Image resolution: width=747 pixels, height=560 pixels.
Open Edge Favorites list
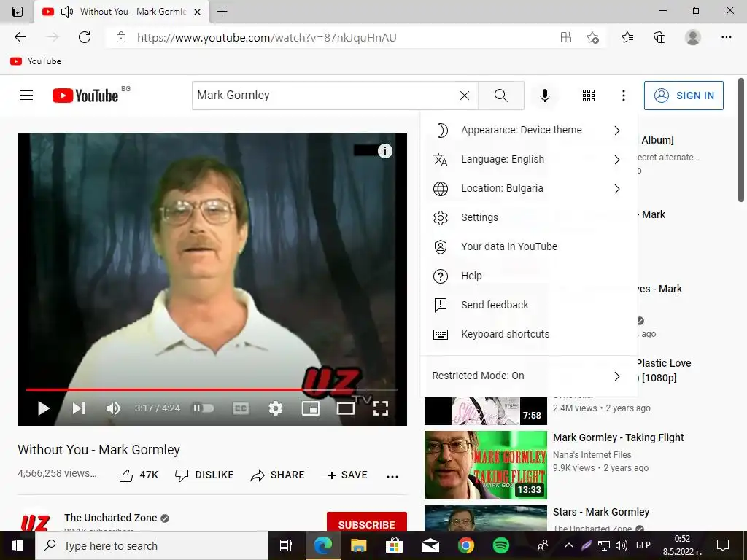pyautogui.click(x=627, y=37)
